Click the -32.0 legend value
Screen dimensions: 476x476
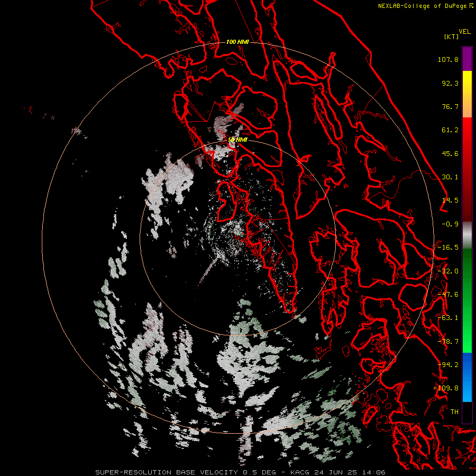(x=448, y=271)
